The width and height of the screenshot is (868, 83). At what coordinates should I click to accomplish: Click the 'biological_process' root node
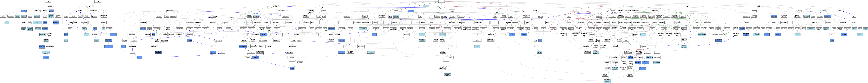click(x=441, y=1)
